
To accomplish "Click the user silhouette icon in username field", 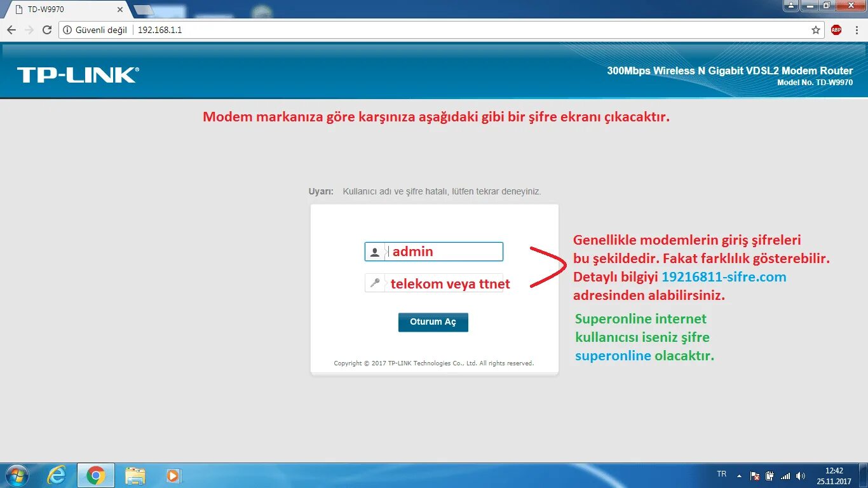I will click(375, 252).
